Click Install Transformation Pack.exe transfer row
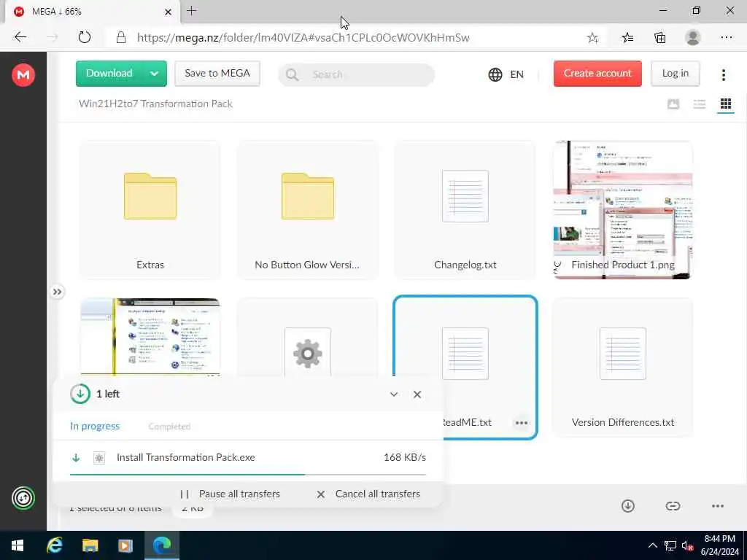This screenshot has width=747, height=560. 248,458
